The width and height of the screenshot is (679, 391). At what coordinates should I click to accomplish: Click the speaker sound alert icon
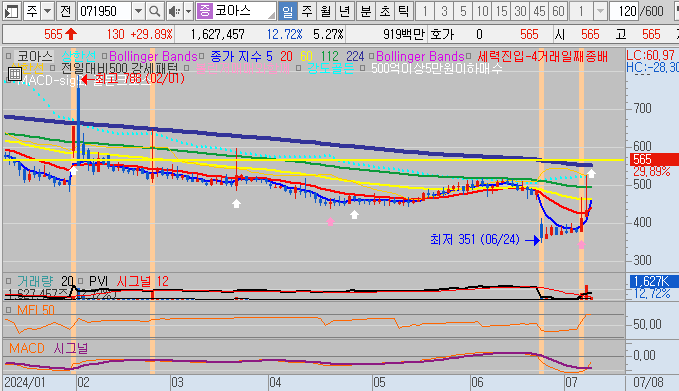[175, 11]
